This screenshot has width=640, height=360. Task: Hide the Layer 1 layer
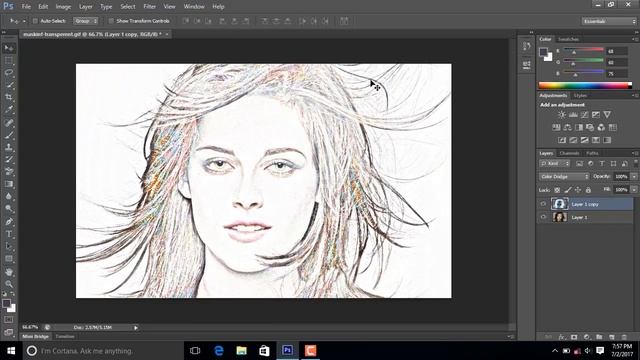(x=543, y=217)
